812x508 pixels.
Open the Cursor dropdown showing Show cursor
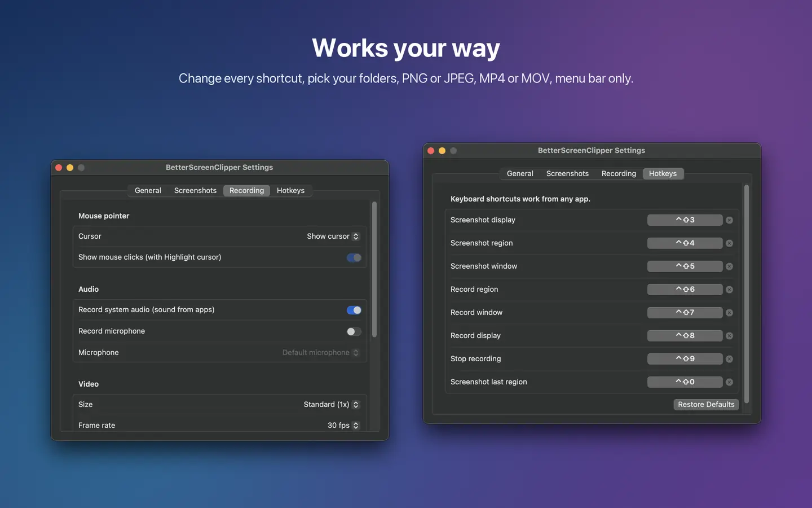[x=333, y=237]
